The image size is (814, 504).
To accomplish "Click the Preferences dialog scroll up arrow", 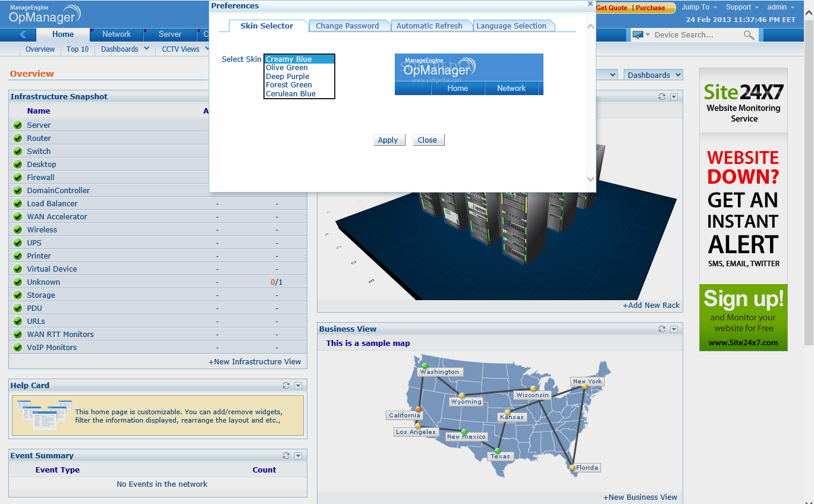I will (x=590, y=27).
